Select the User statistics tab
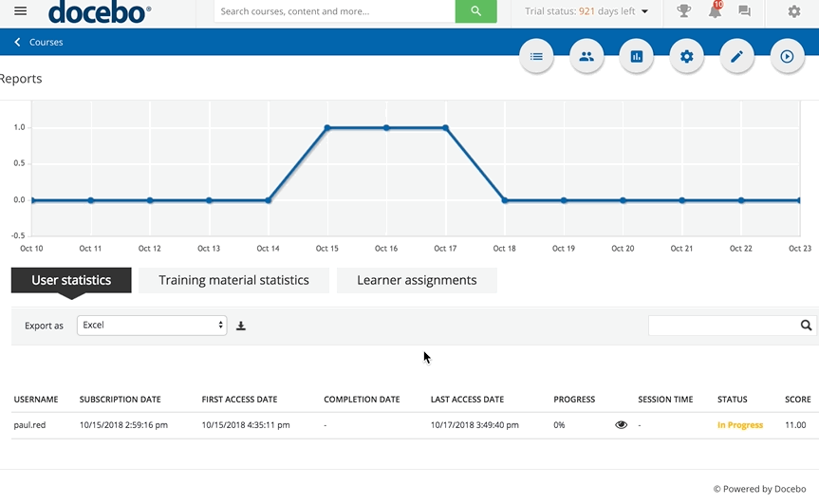 pos(71,280)
